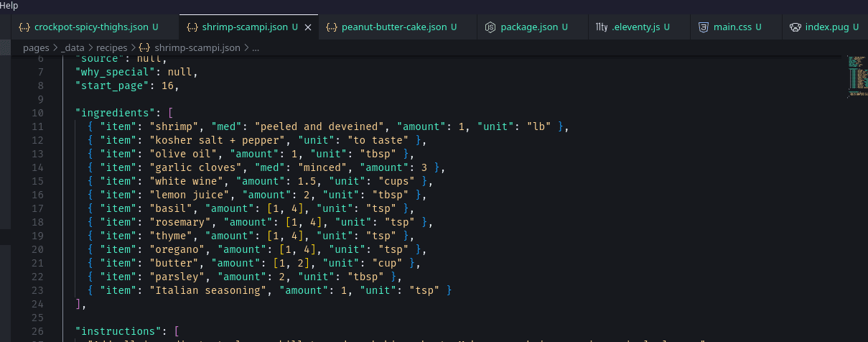Open the package.json tab

528,27
